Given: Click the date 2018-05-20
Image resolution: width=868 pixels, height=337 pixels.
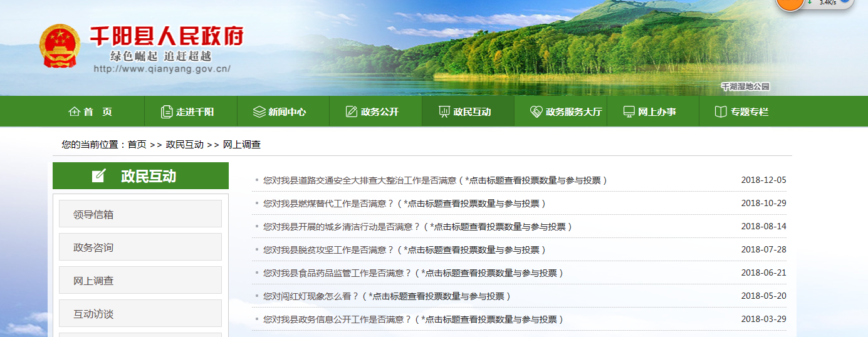Looking at the screenshot, I should tap(763, 296).
